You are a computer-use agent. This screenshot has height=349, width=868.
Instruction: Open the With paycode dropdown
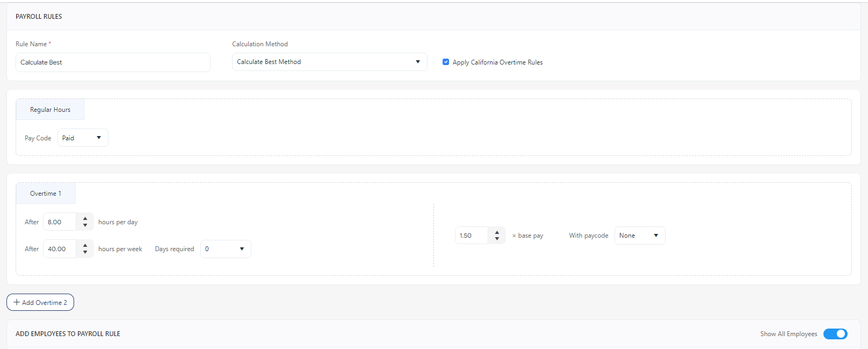[639, 236]
